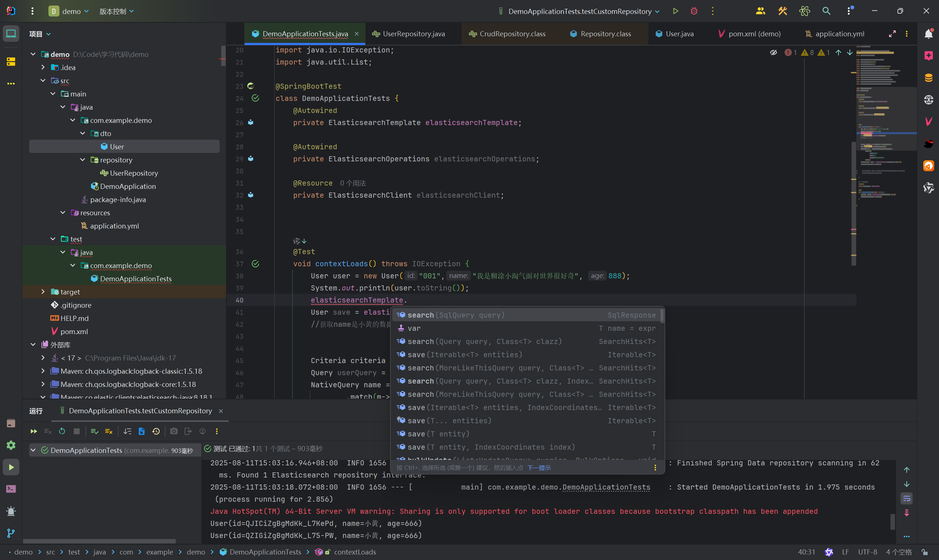Expand the target folder
The image size is (939, 560).
[x=43, y=292]
